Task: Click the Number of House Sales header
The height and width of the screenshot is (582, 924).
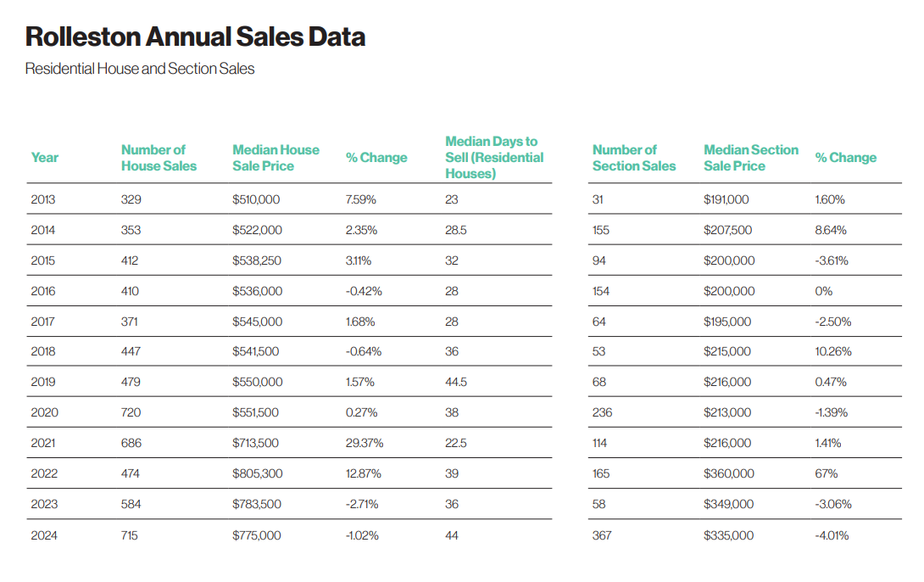Action: (159, 158)
